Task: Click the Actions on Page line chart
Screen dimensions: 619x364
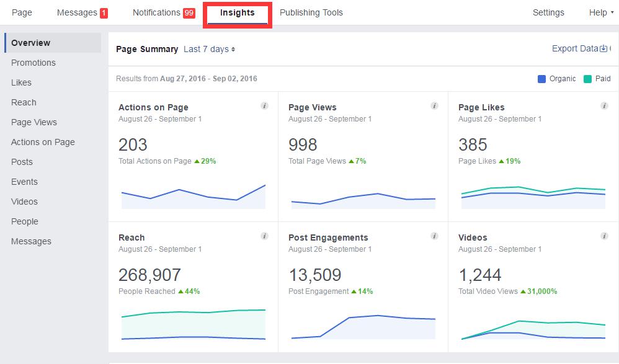Action: 194,196
